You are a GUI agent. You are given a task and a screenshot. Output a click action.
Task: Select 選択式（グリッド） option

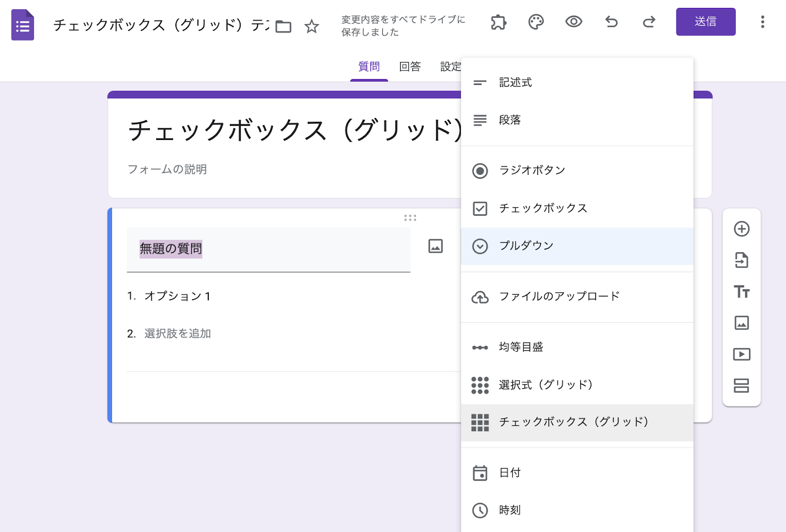click(x=577, y=385)
